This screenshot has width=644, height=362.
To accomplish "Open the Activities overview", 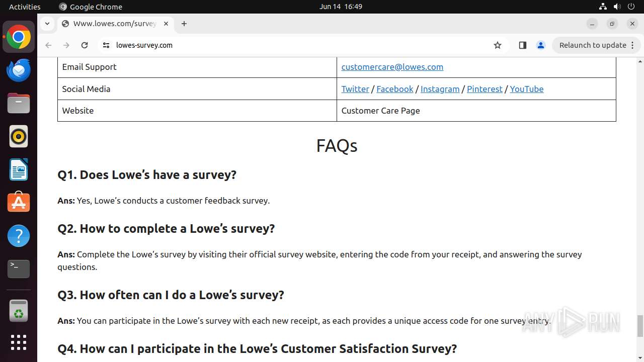I will [x=25, y=7].
